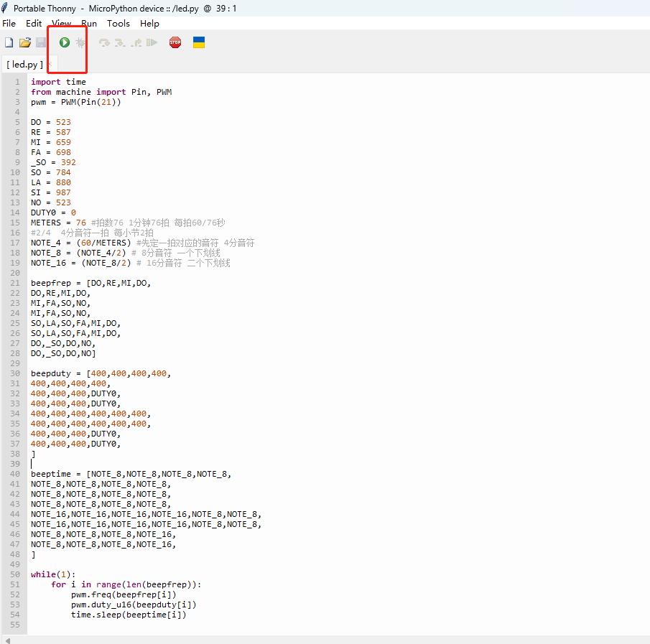Click the Step into icon

[x=120, y=42]
